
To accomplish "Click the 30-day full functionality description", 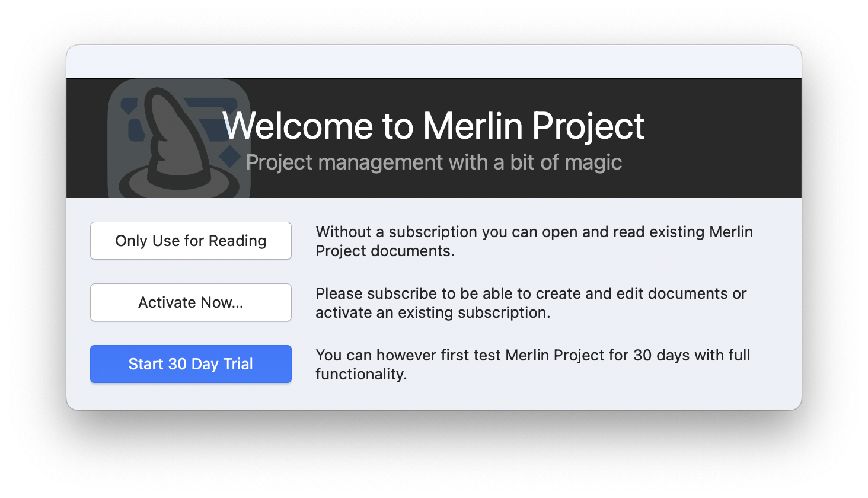I will (x=533, y=364).
